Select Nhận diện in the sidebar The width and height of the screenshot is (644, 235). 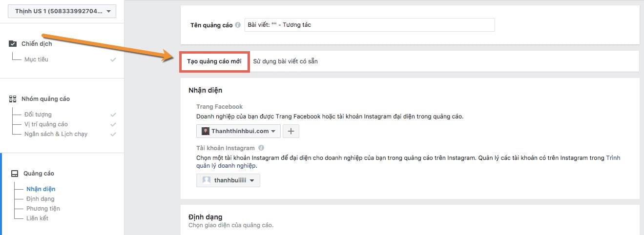point(41,189)
